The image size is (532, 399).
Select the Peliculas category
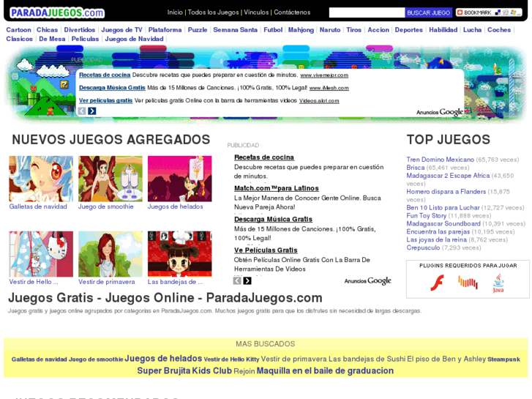point(85,39)
